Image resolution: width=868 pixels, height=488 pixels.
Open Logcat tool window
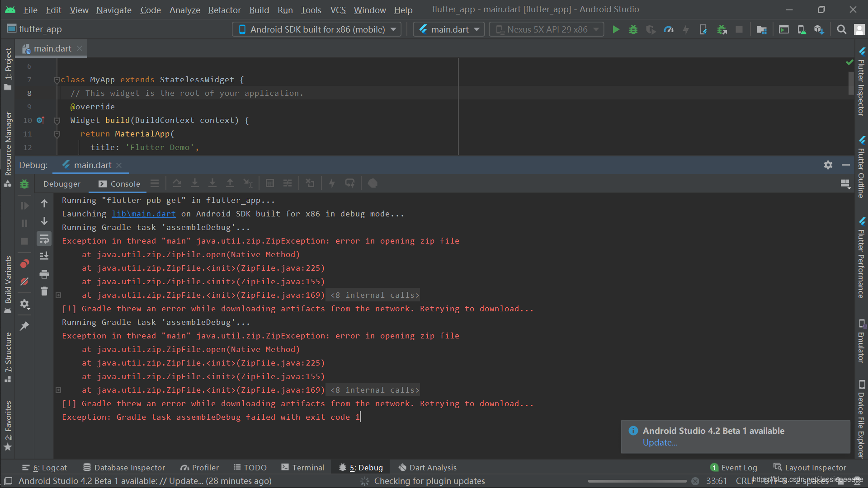(44, 468)
